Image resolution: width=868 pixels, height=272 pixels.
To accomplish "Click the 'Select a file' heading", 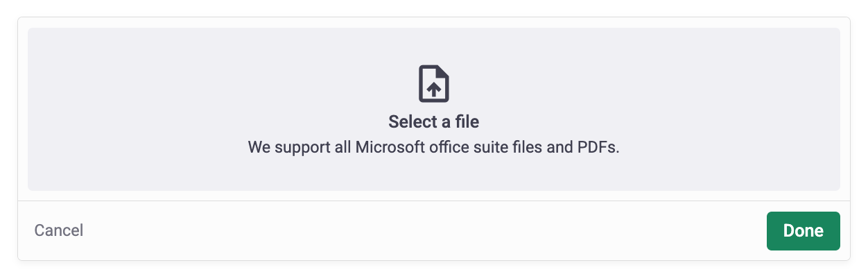I will 434,122.
